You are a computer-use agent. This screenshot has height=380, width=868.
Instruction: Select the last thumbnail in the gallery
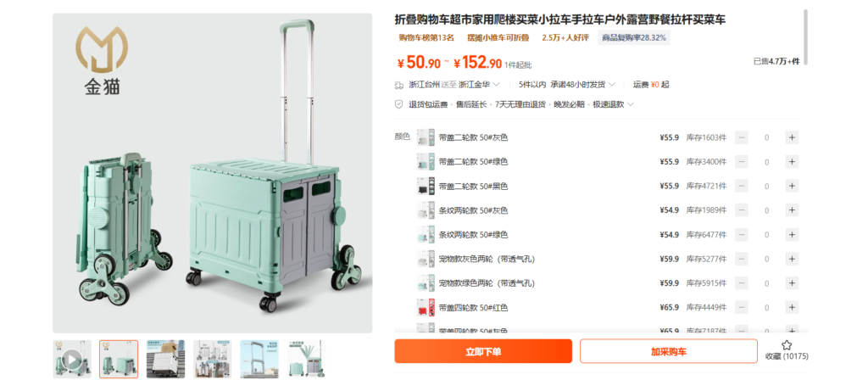tap(306, 359)
